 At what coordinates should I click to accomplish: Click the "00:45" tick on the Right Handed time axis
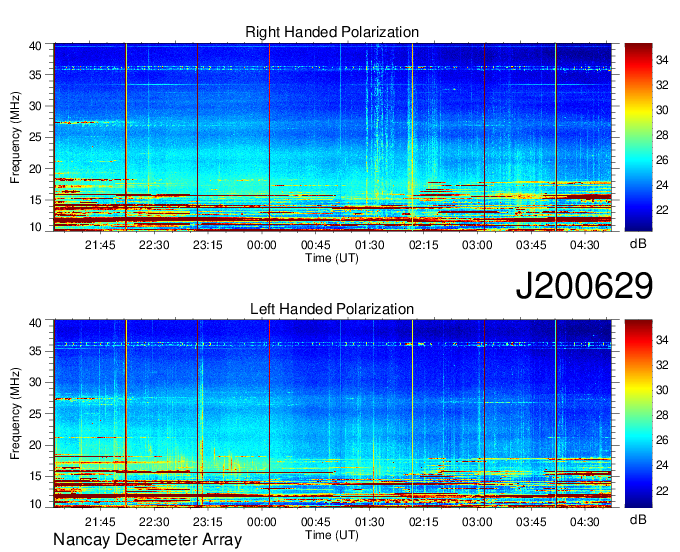coord(316,245)
